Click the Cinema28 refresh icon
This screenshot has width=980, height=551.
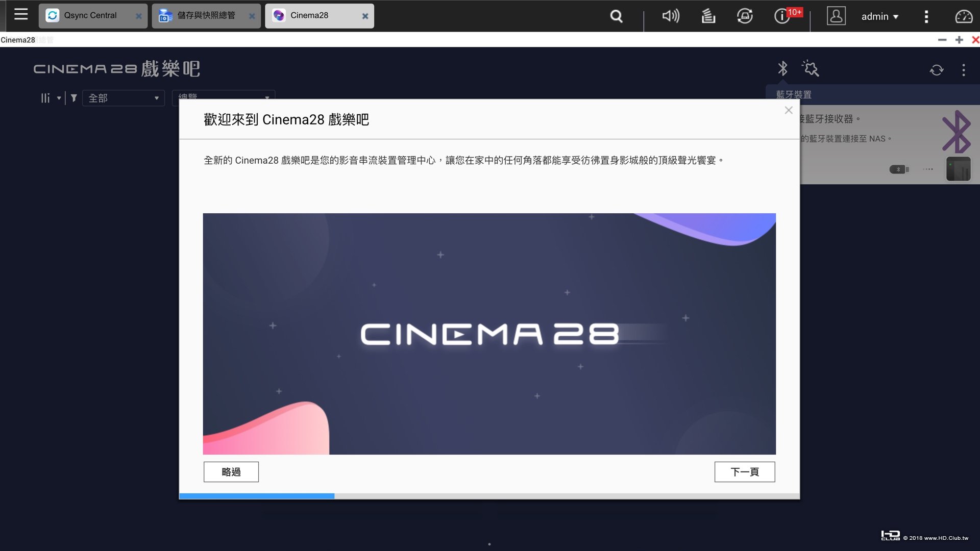pos(937,70)
